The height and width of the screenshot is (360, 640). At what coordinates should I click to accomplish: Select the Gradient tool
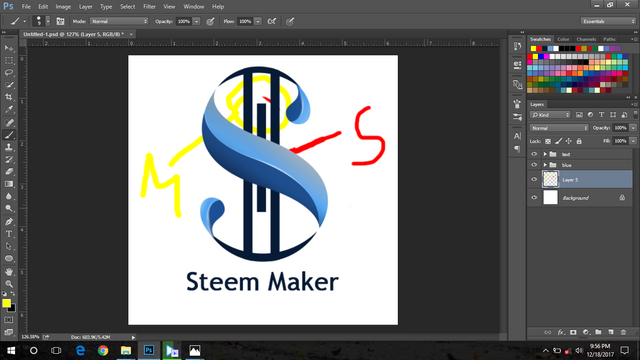click(x=9, y=184)
